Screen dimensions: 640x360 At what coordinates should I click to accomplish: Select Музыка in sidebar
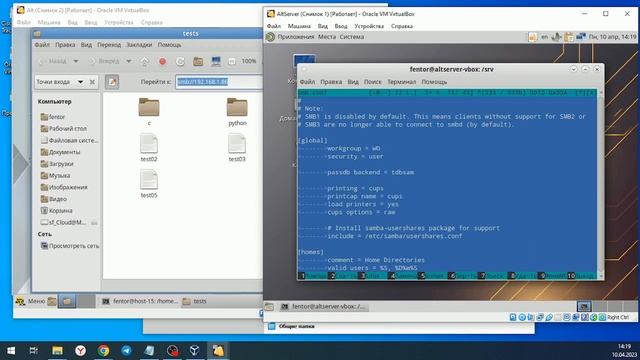pos(56,176)
